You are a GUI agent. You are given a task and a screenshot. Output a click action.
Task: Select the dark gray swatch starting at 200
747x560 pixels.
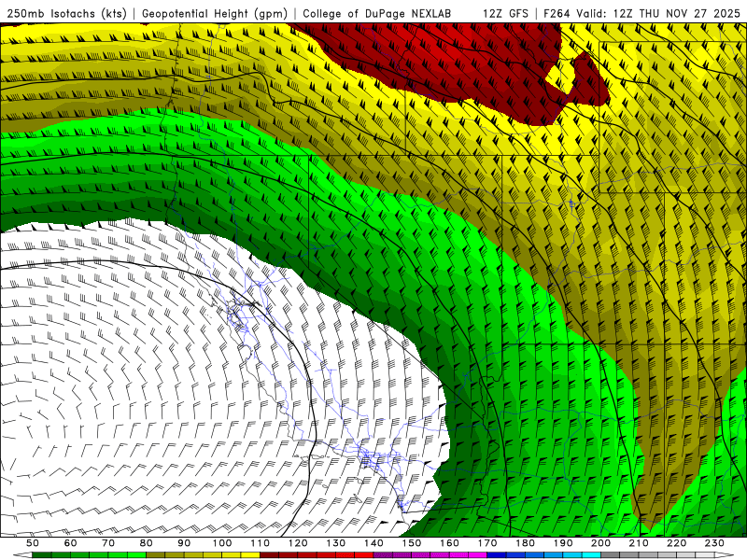coord(611,555)
